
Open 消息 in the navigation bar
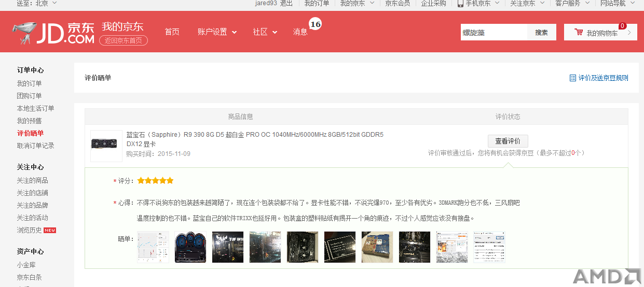(300, 32)
